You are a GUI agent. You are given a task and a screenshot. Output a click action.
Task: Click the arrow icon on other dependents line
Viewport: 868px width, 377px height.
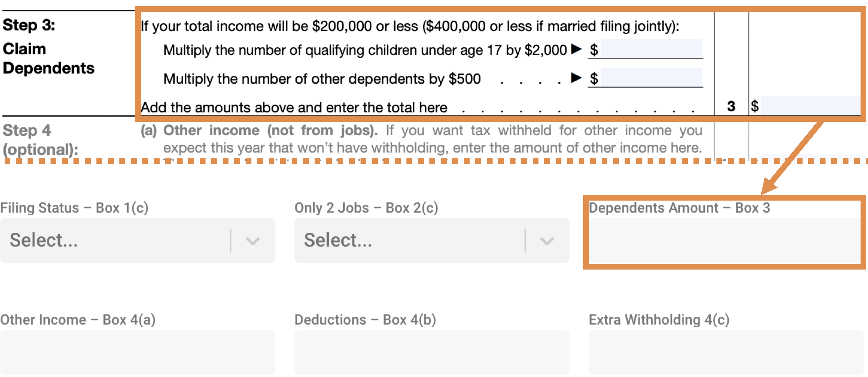tap(576, 78)
